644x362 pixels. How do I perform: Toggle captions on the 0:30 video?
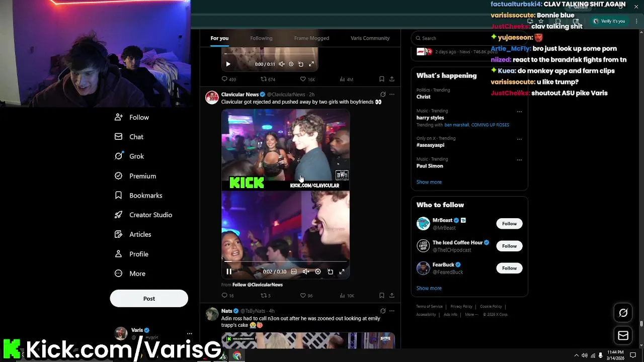click(x=294, y=271)
